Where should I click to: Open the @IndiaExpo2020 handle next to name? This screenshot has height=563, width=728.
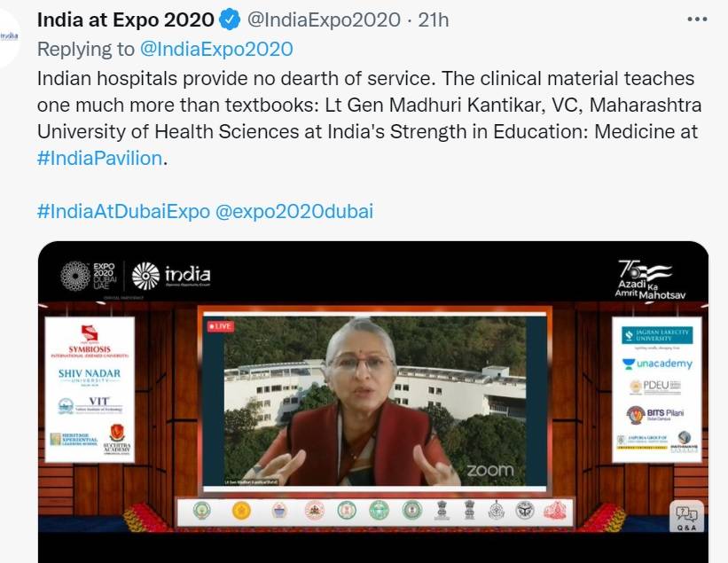[x=324, y=20]
